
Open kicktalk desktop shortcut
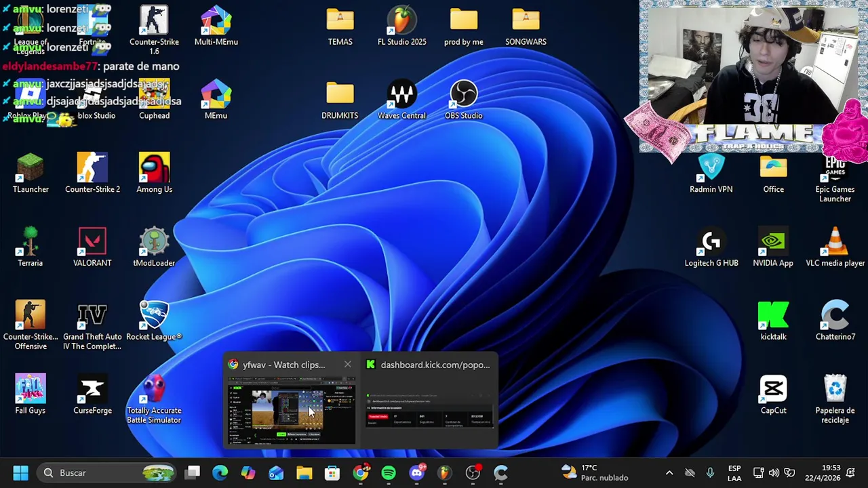coord(773,321)
